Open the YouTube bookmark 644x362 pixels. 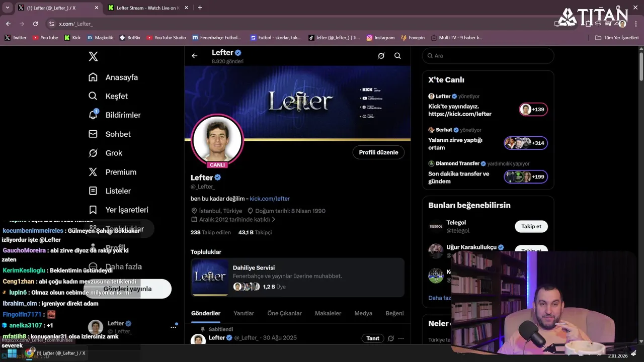45,38
